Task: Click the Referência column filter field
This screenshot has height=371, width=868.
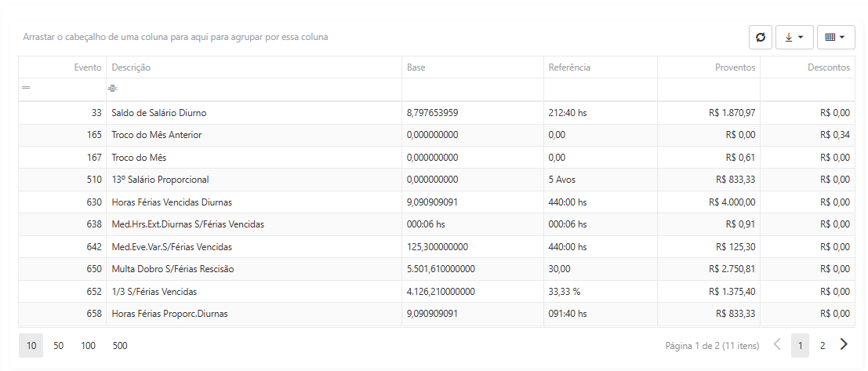Action: (601, 89)
